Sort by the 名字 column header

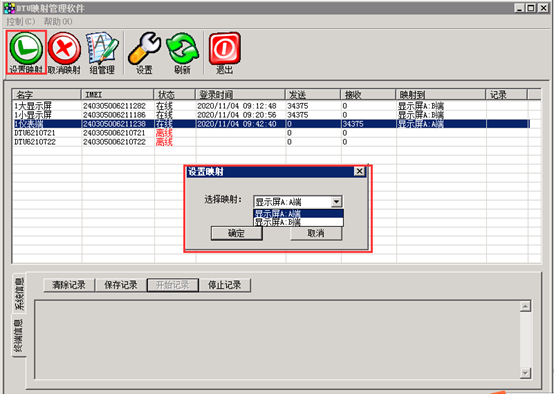(47, 94)
